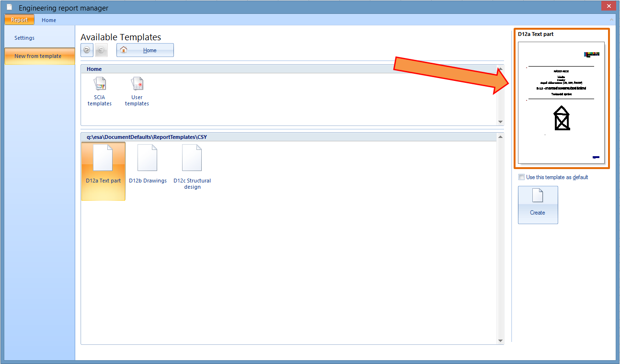Click the forward navigation arrow button

click(x=101, y=50)
